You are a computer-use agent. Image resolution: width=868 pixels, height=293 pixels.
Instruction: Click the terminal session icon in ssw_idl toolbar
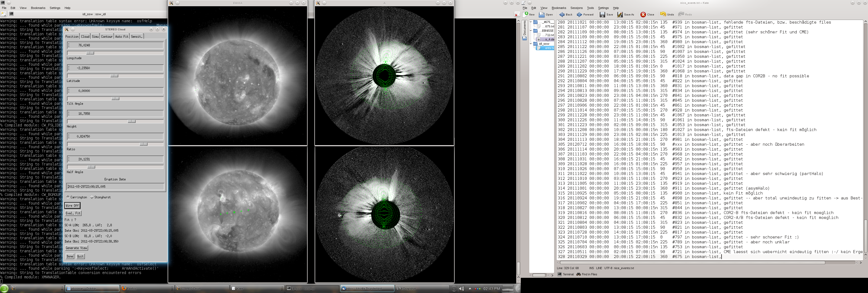pyautogui.click(x=11, y=14)
